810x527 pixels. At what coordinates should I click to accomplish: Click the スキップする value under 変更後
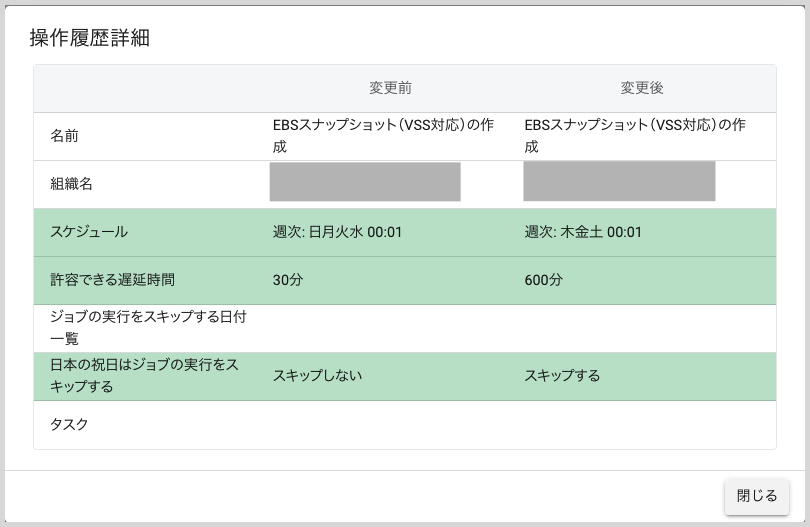point(562,376)
